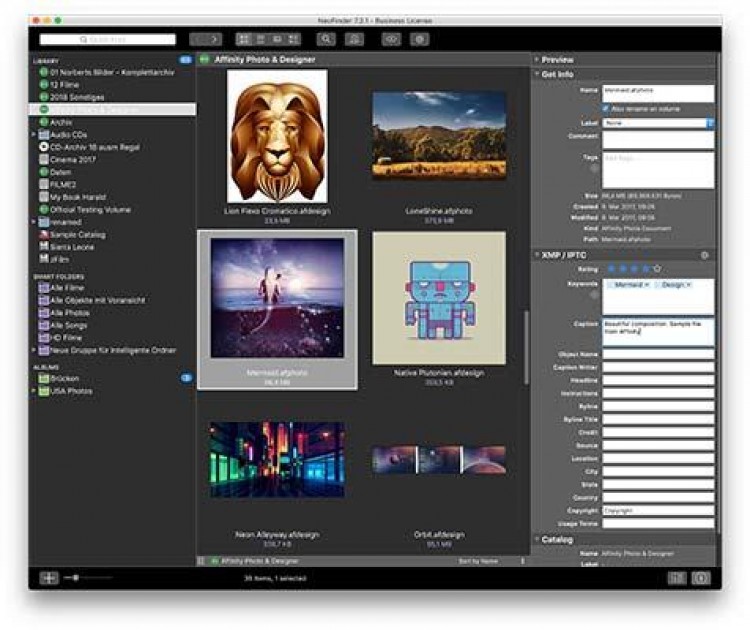The width and height of the screenshot is (750, 630).
Task: Toggle the inspector panel button at bottom right
Action: click(701, 578)
